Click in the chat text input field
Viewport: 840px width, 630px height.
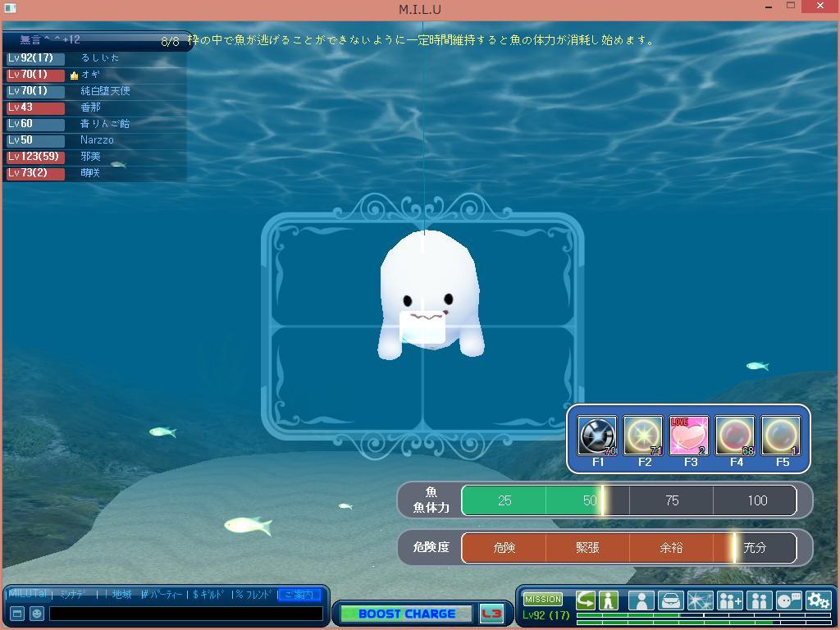pyautogui.click(x=185, y=614)
